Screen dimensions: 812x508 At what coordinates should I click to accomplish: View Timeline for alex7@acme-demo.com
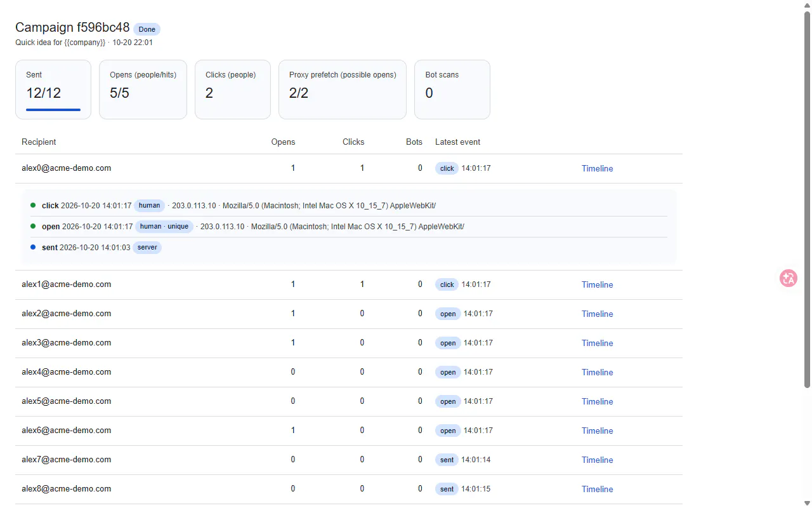tap(597, 460)
